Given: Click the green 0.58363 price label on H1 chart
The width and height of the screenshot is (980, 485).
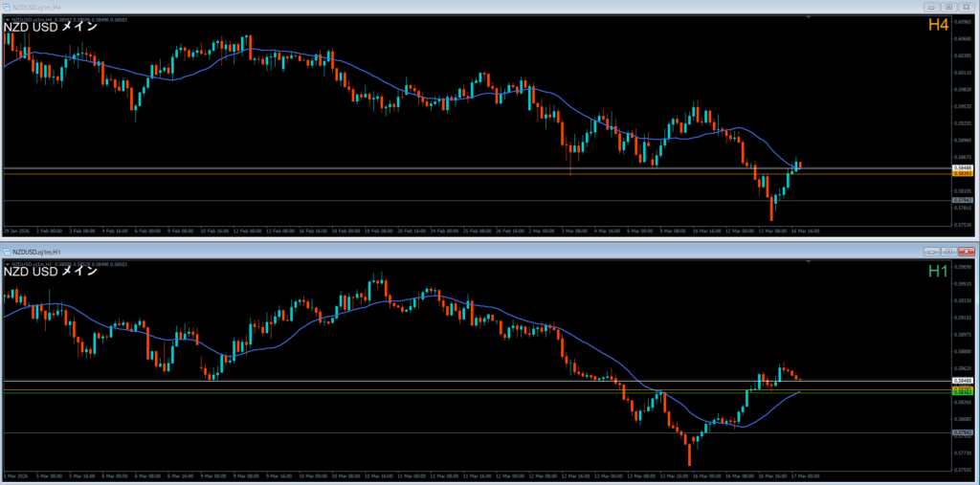Looking at the screenshot, I should [x=964, y=390].
